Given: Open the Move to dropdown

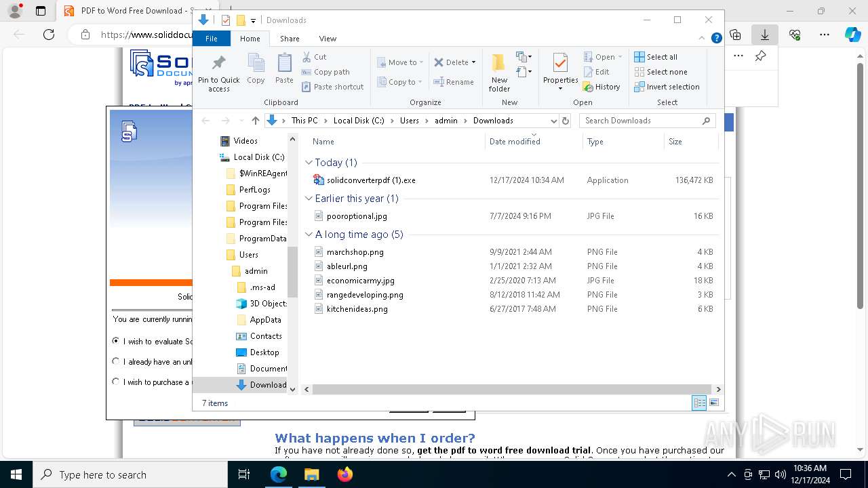Looking at the screenshot, I should pyautogui.click(x=400, y=62).
